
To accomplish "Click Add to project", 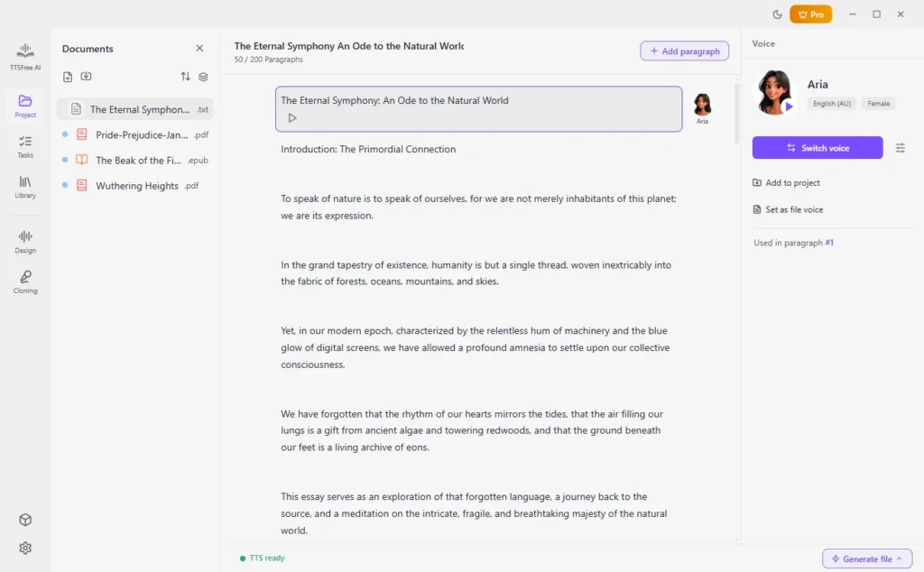I will point(786,182).
